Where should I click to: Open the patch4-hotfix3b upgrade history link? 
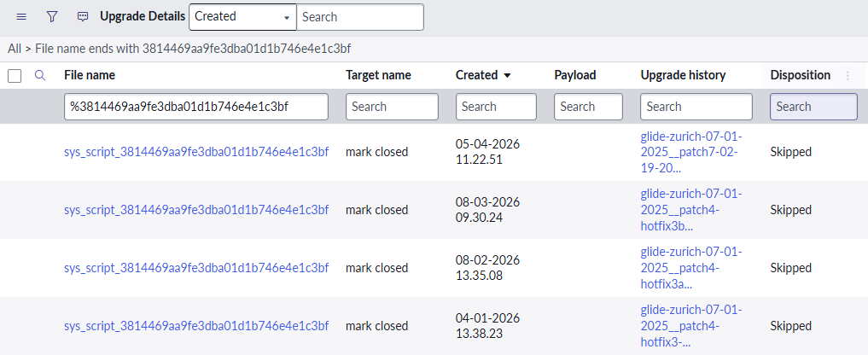[x=690, y=210]
